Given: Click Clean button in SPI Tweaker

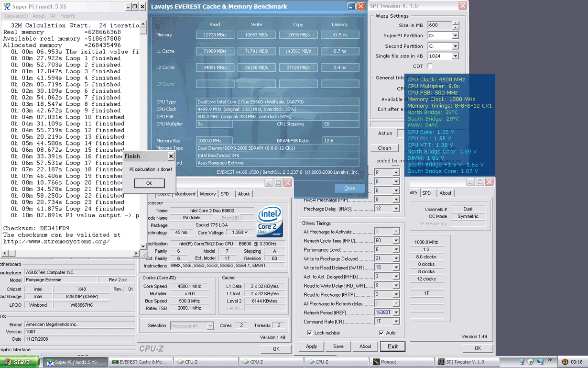Looking at the screenshot, I should pos(384,148).
